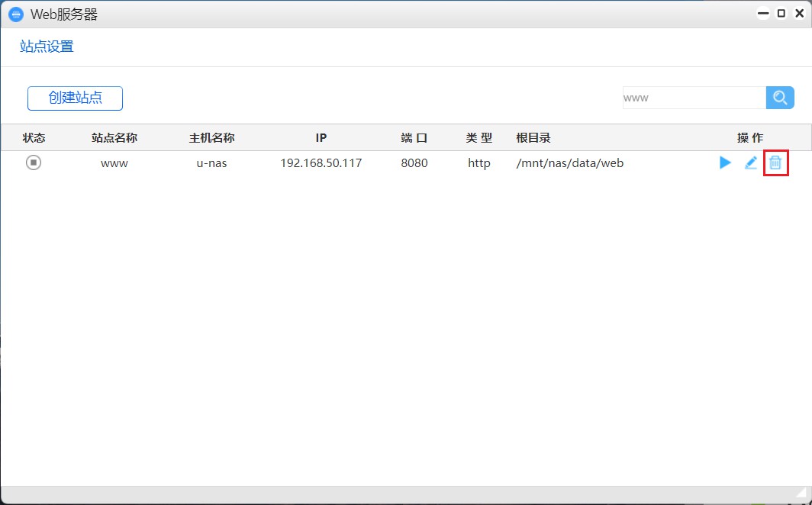Click the Web服务器 logo in the title bar
Screen dimensions: 812x505
14,13
